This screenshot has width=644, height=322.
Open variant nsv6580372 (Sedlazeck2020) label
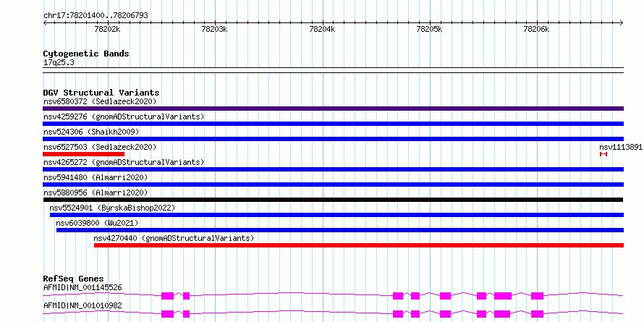pyautogui.click(x=100, y=101)
